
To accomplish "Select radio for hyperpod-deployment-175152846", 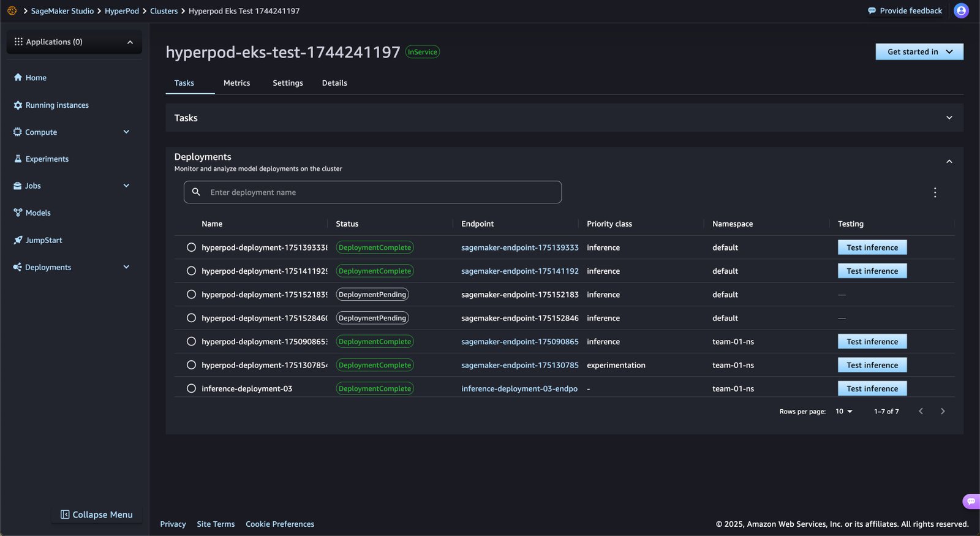I will [191, 318].
